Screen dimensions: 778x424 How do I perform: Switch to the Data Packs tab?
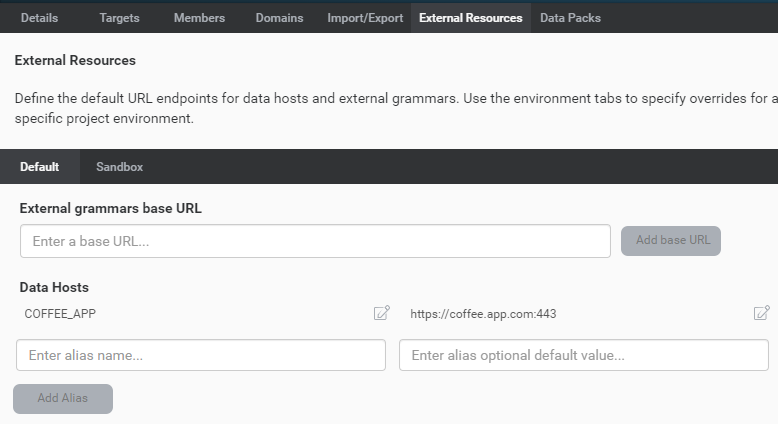[x=570, y=18]
